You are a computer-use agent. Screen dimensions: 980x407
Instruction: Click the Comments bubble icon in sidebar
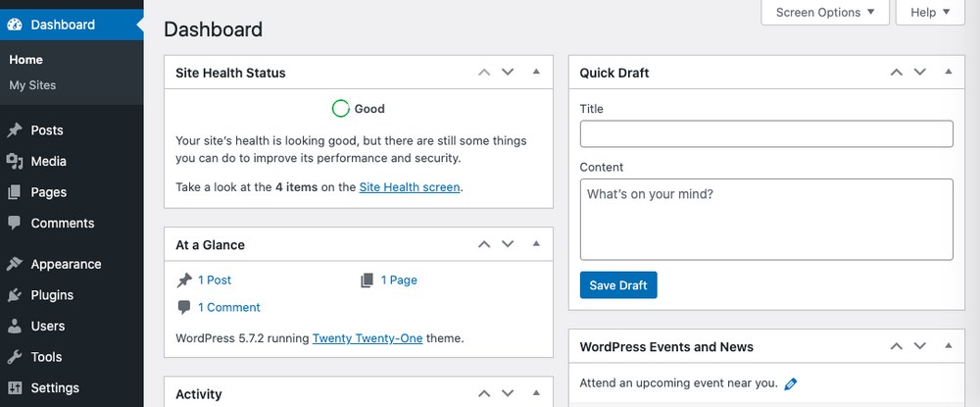[15, 224]
